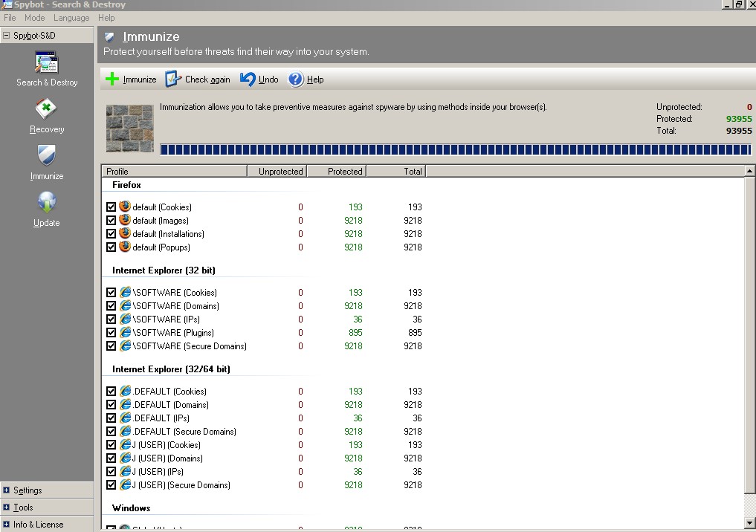Click the Undo toolbar button

tap(259, 79)
